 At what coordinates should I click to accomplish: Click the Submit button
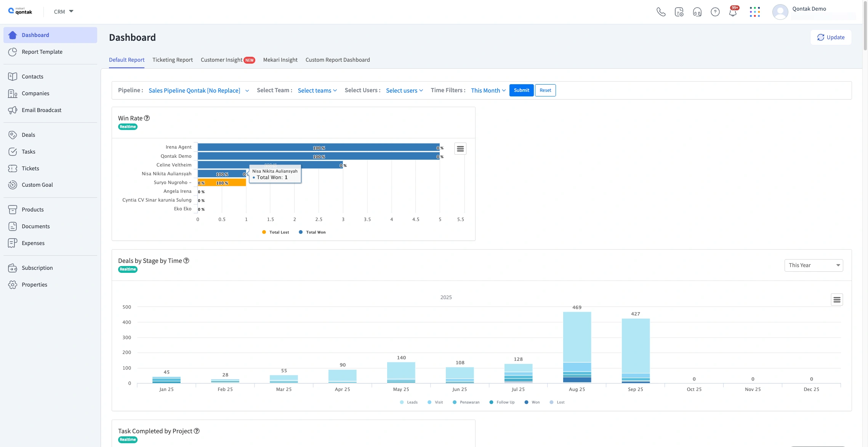pyautogui.click(x=521, y=90)
